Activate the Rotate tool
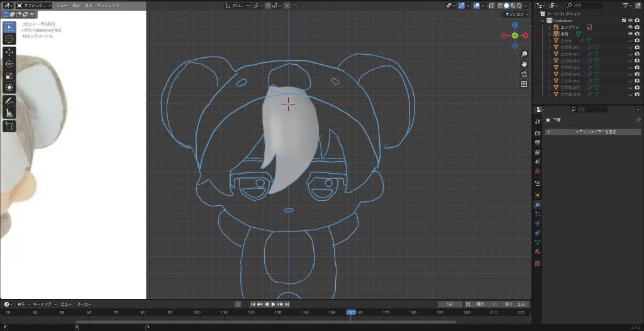644x331 pixels. [x=9, y=64]
